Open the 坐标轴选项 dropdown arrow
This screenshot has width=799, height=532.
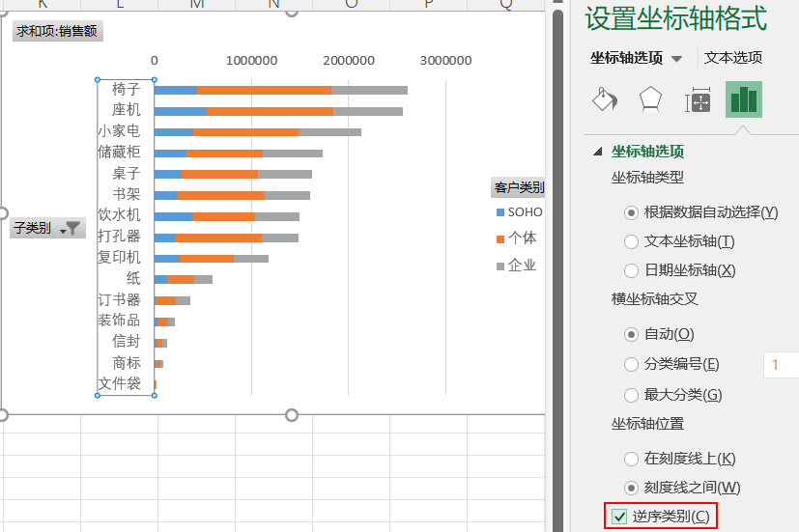[677, 59]
